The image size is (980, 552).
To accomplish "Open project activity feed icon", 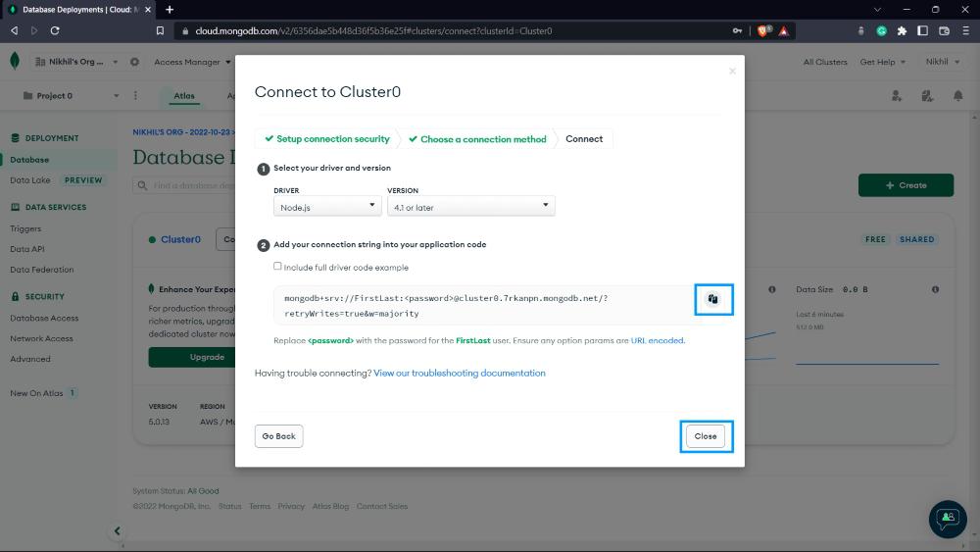I will coord(927,96).
